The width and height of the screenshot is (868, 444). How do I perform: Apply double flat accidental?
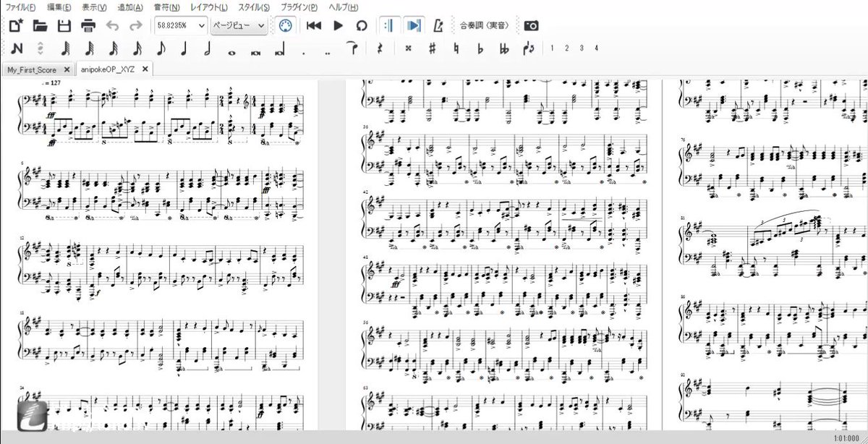504,49
